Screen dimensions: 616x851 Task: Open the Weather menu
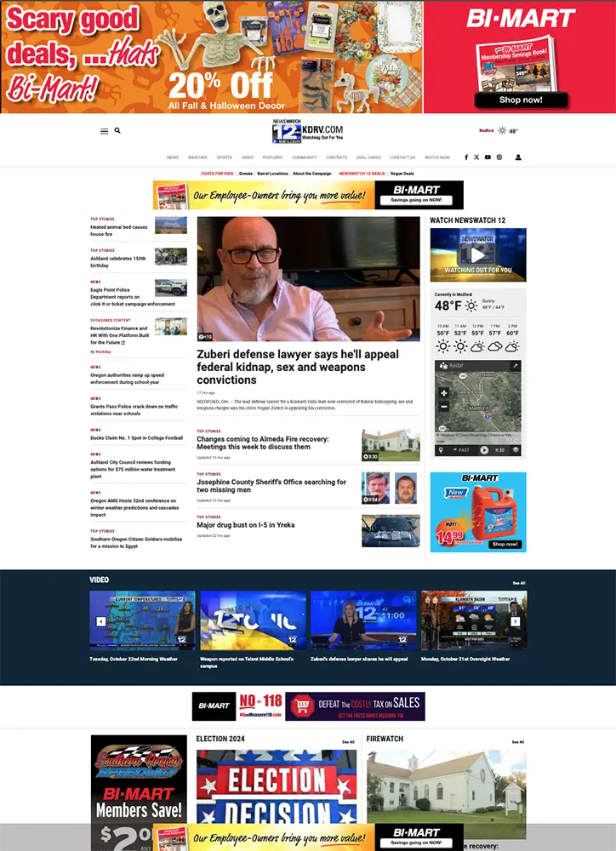point(197,157)
